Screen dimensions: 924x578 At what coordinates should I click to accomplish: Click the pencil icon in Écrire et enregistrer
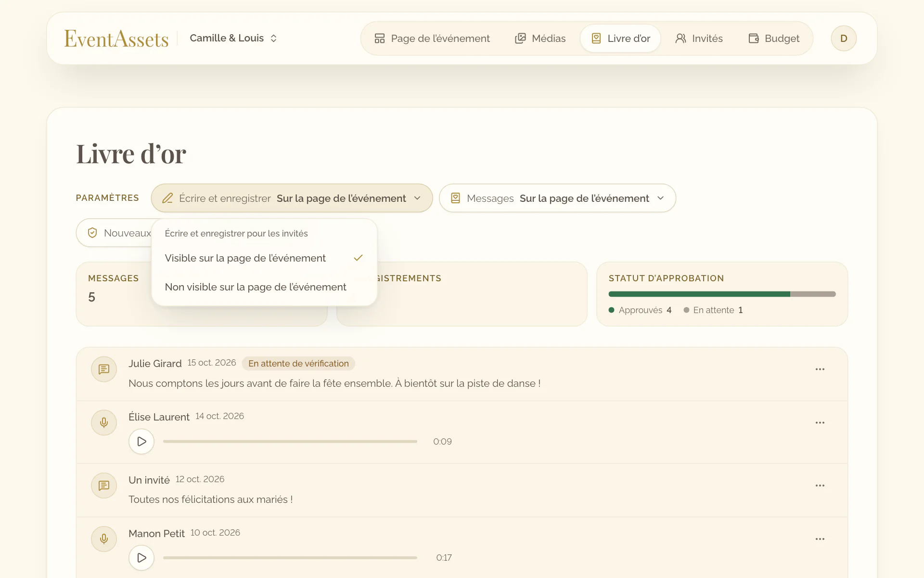pyautogui.click(x=167, y=198)
